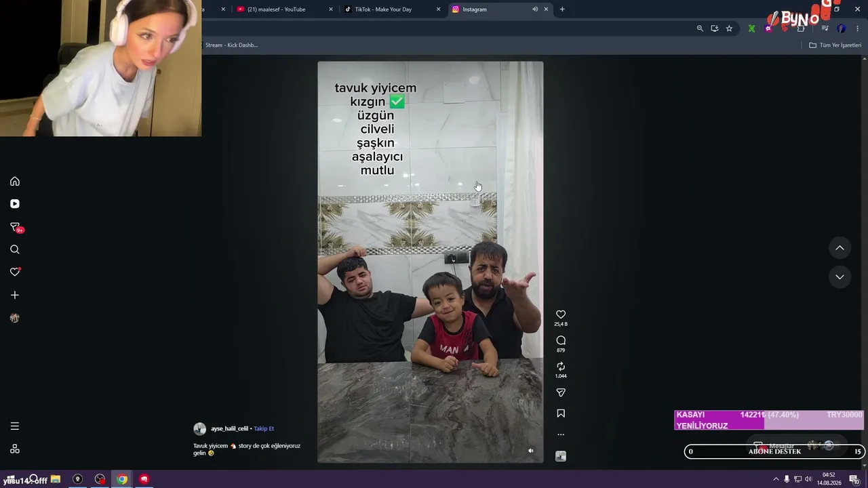Show hidden system tray icons

[x=776, y=479]
